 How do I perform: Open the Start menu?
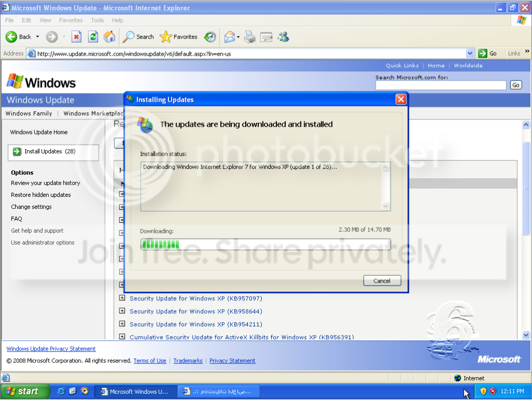tap(25, 391)
